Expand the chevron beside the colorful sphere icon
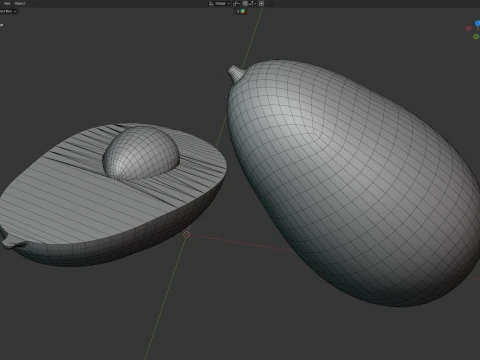The image size is (480, 360). pos(238,11)
